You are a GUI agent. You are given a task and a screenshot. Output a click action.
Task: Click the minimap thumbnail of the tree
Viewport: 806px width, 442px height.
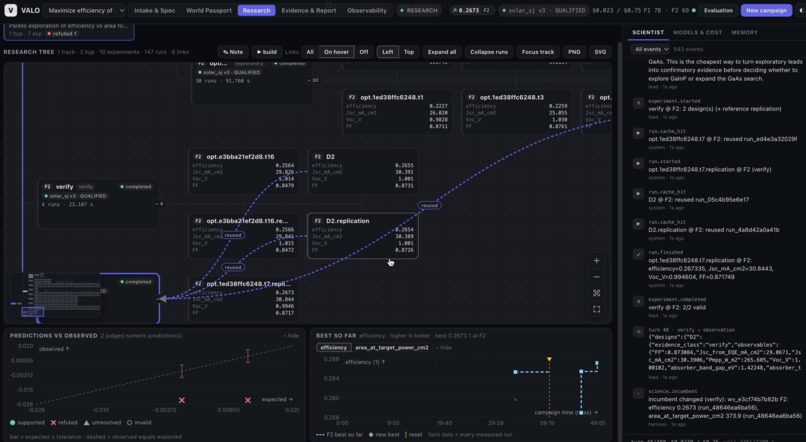[x=55, y=294]
